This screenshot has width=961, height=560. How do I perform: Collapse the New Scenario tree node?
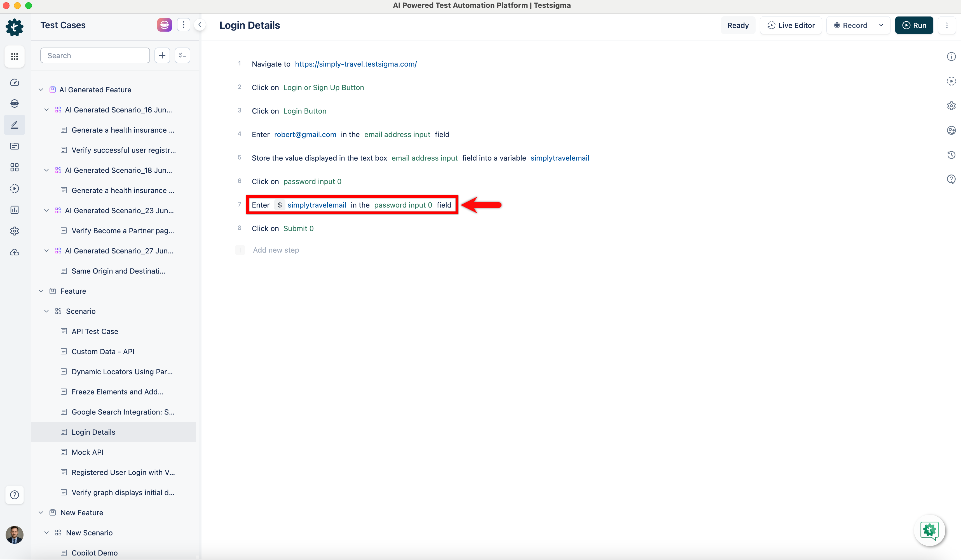click(x=47, y=533)
